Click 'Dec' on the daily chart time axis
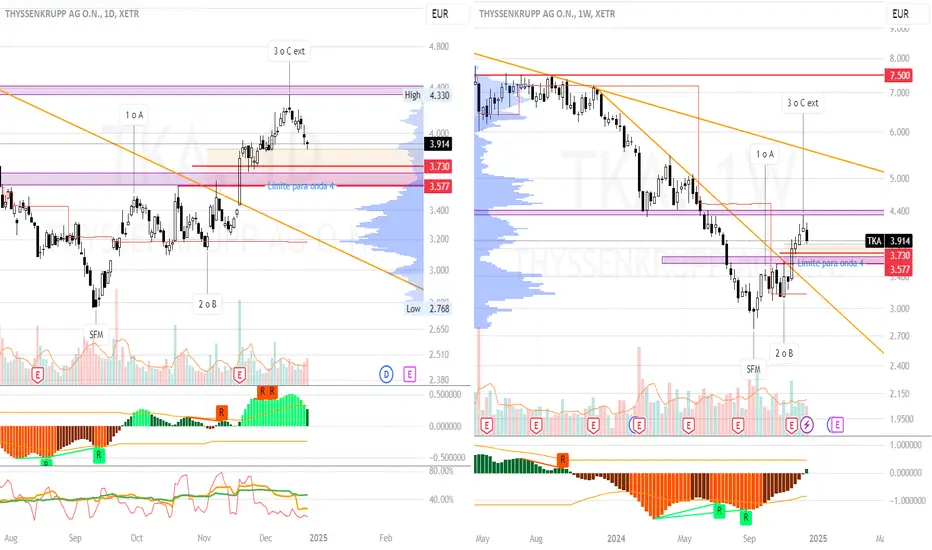The image size is (932, 550). click(265, 538)
